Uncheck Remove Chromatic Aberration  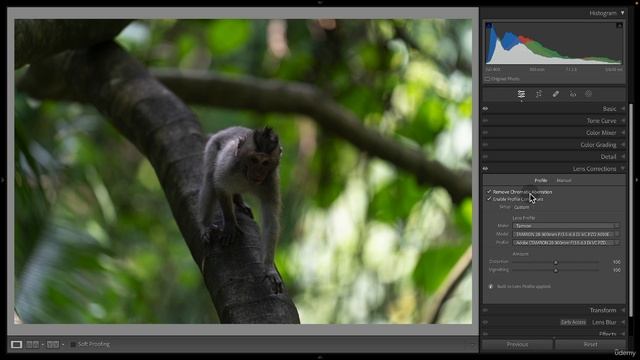coord(489,191)
